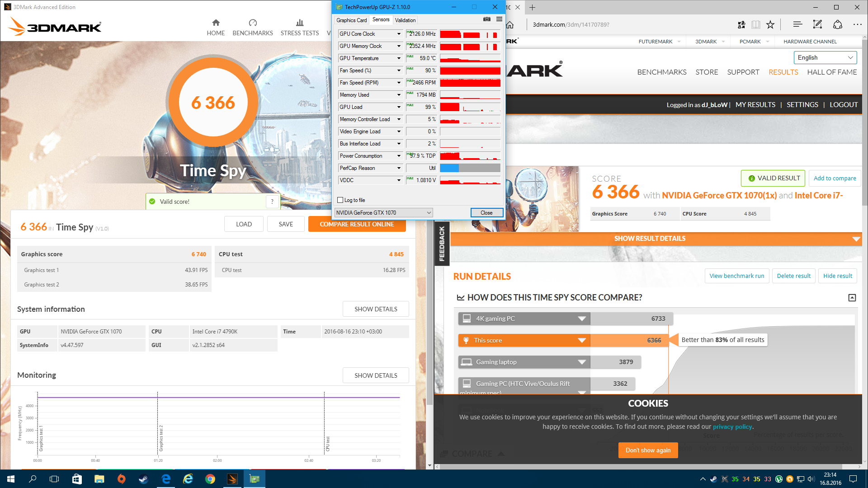Click the View benchmark run link
The height and width of the screenshot is (488, 868).
(x=736, y=276)
